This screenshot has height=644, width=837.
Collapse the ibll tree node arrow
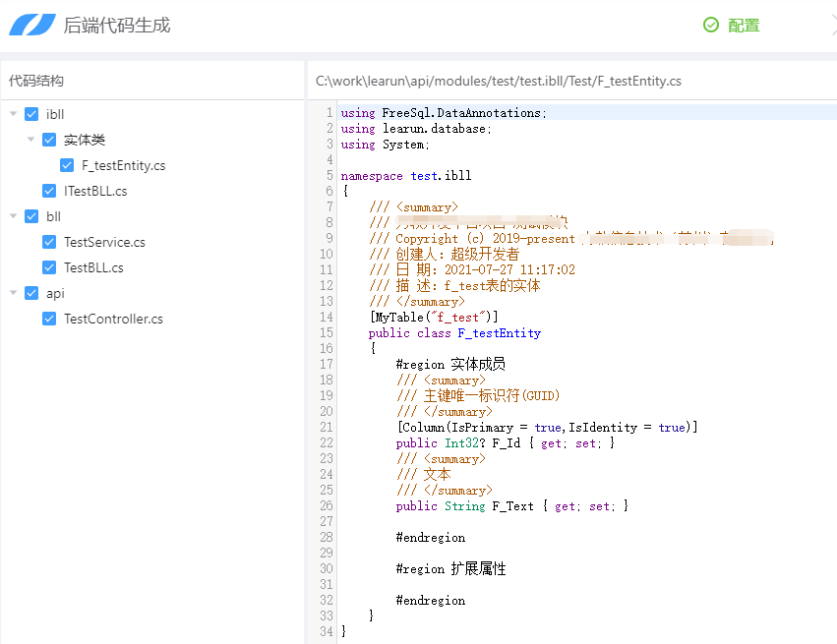click(14, 114)
